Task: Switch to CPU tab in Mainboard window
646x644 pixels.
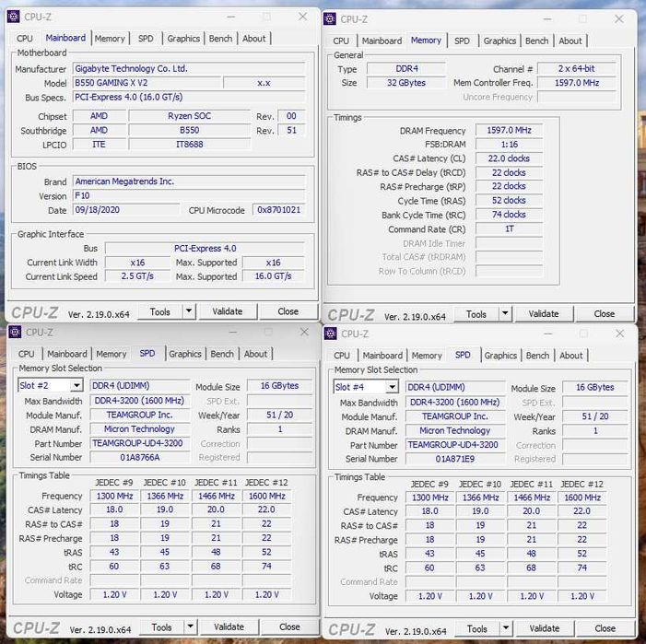Action: (x=24, y=39)
